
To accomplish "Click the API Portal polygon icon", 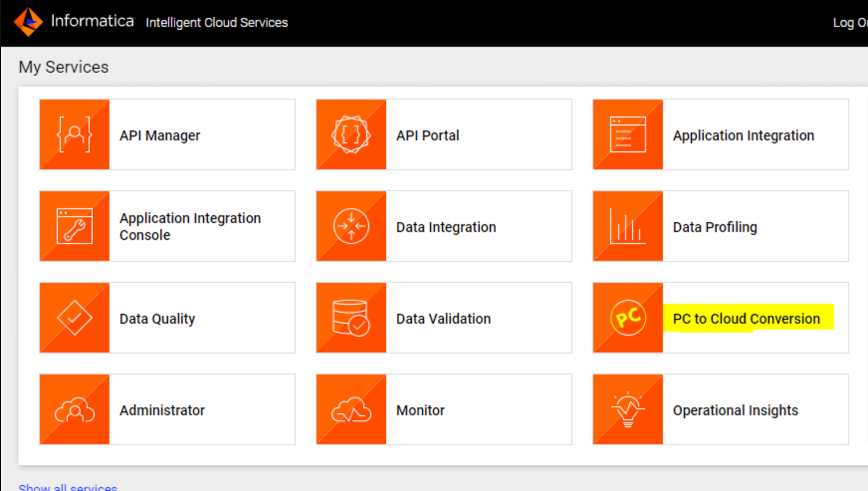I will tap(351, 134).
